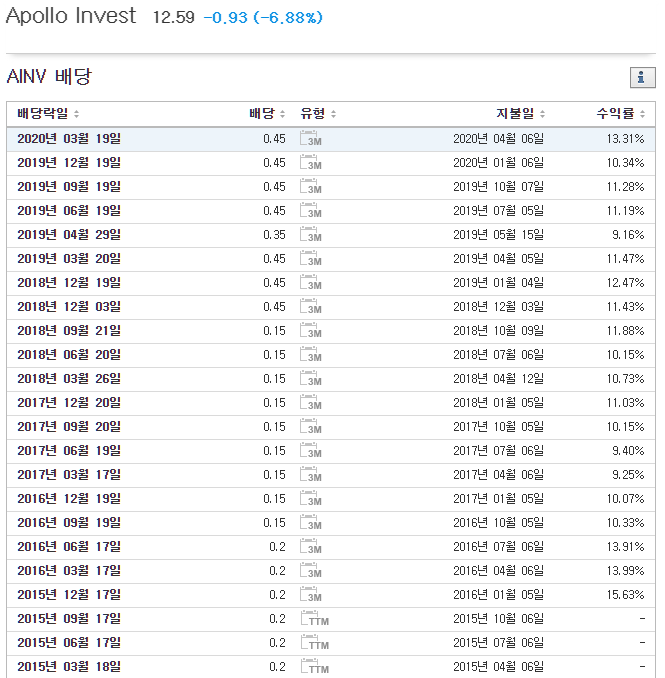The height and width of the screenshot is (678, 665).
Task: Click 3M calendar icon in 2019년 04월 29일 row
Action: (311, 234)
